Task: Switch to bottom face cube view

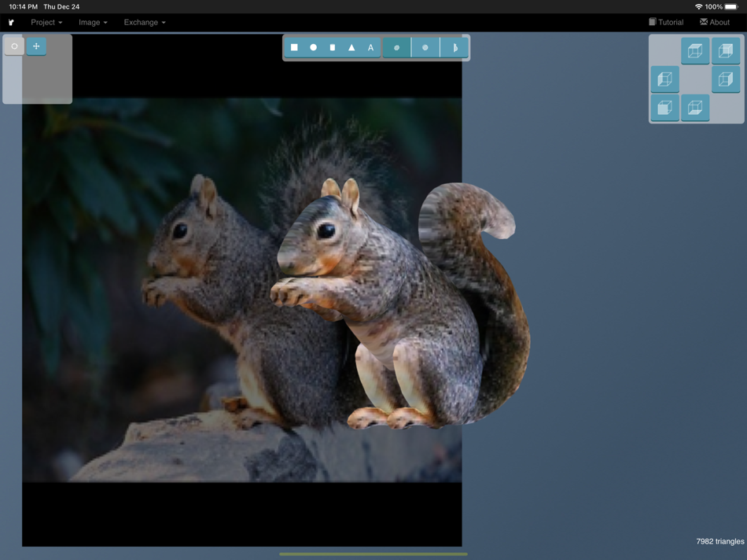Action: (695, 108)
